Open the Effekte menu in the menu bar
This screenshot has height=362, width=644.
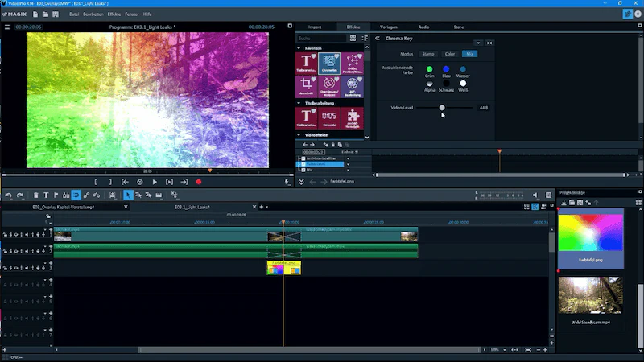pos(114,14)
